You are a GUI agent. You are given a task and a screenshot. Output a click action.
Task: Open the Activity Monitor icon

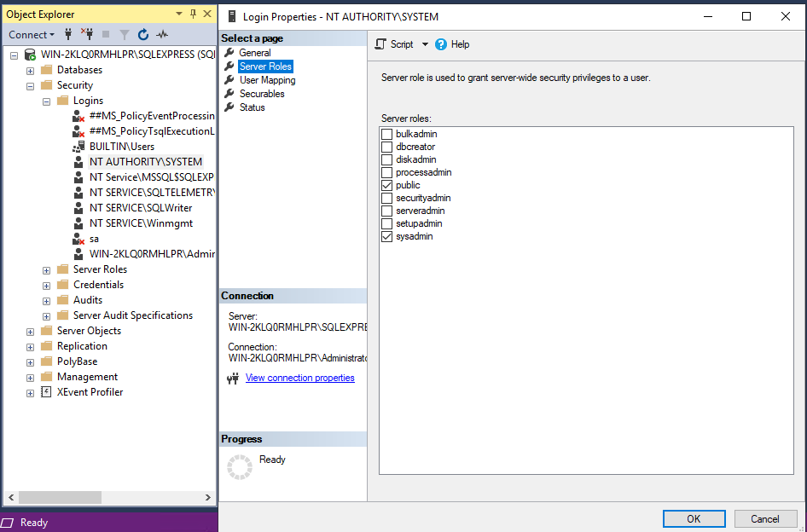[162, 35]
